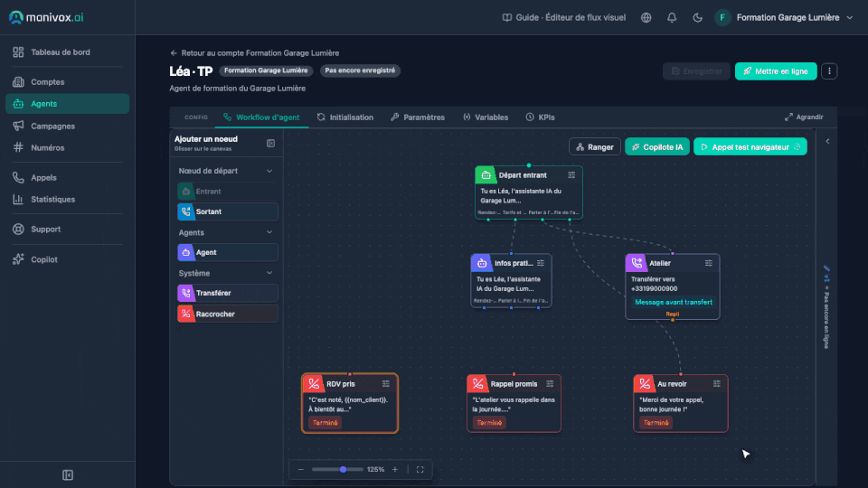Click Retour au compte Formation Garage Lumière

255,53
